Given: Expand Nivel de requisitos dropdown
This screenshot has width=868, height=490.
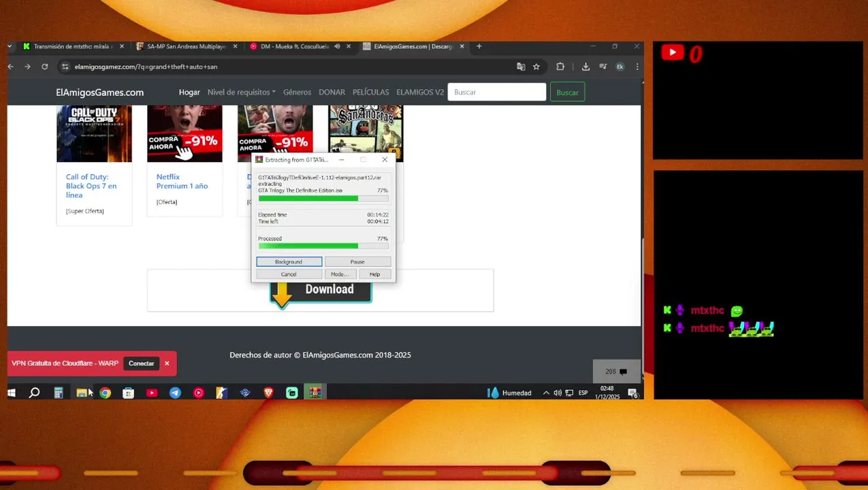Looking at the screenshot, I should [242, 92].
